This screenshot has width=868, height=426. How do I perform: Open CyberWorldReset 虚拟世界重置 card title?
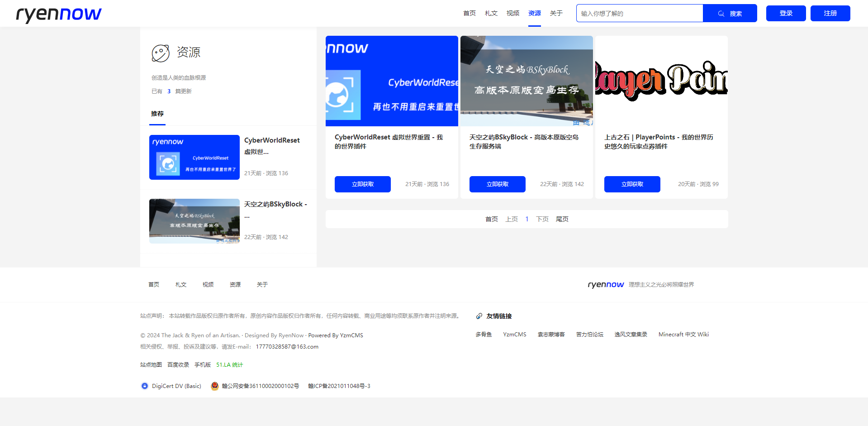click(389, 142)
